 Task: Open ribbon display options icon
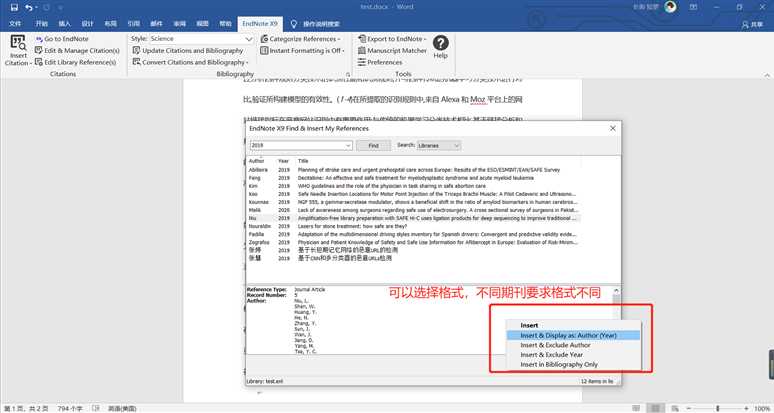[x=694, y=7]
